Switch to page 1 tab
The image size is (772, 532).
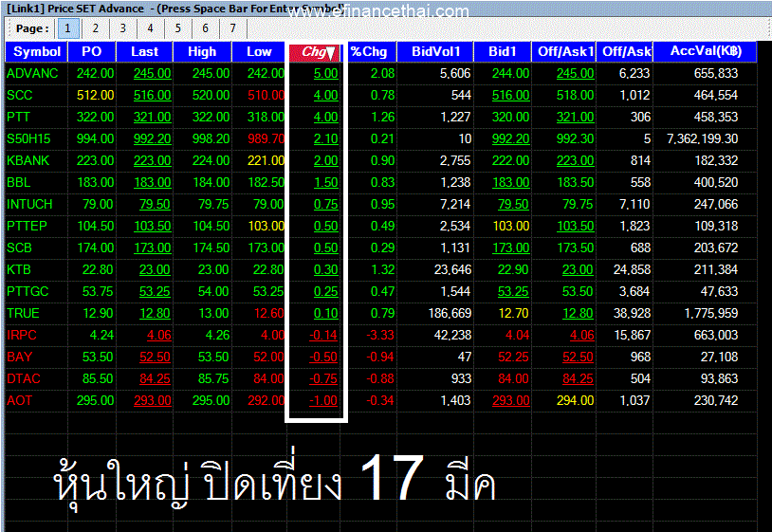click(x=68, y=28)
